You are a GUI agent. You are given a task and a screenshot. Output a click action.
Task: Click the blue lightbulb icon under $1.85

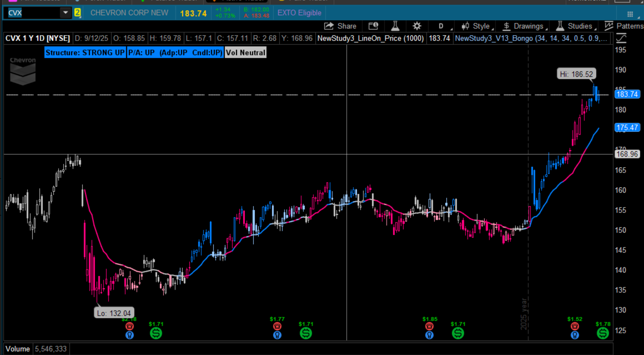point(429,335)
